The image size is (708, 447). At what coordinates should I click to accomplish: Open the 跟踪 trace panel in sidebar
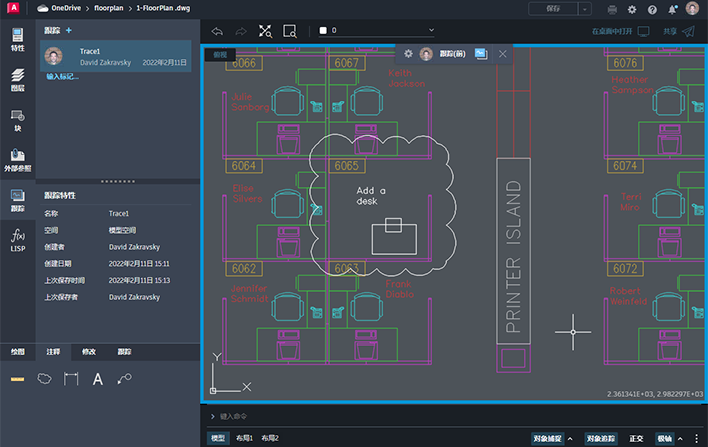18,200
